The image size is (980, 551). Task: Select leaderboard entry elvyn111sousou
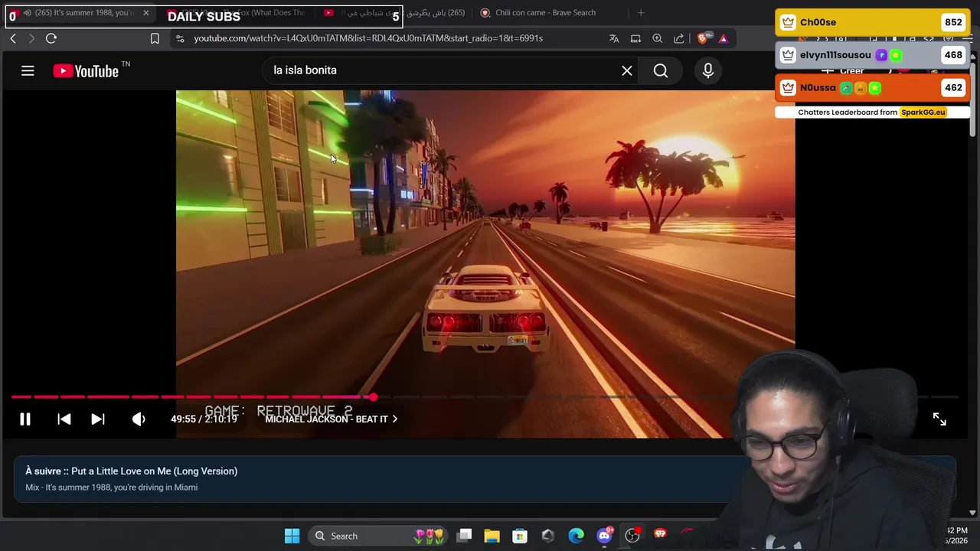(872, 55)
